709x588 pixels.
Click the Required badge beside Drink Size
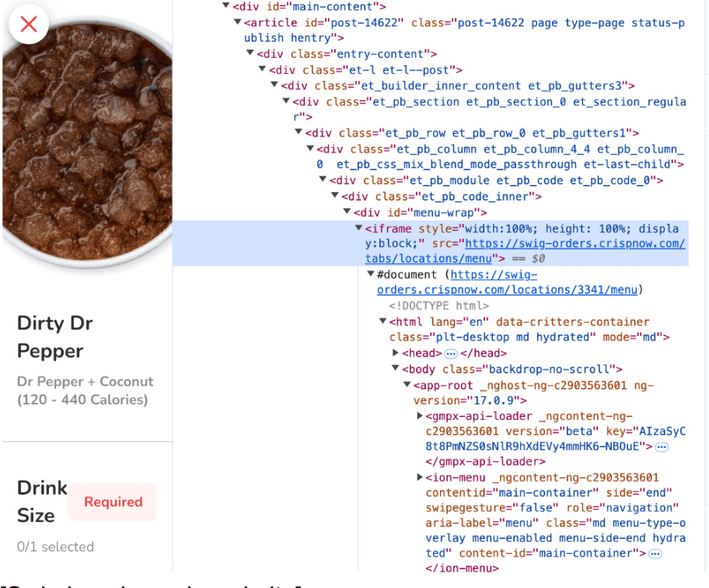pyautogui.click(x=113, y=502)
